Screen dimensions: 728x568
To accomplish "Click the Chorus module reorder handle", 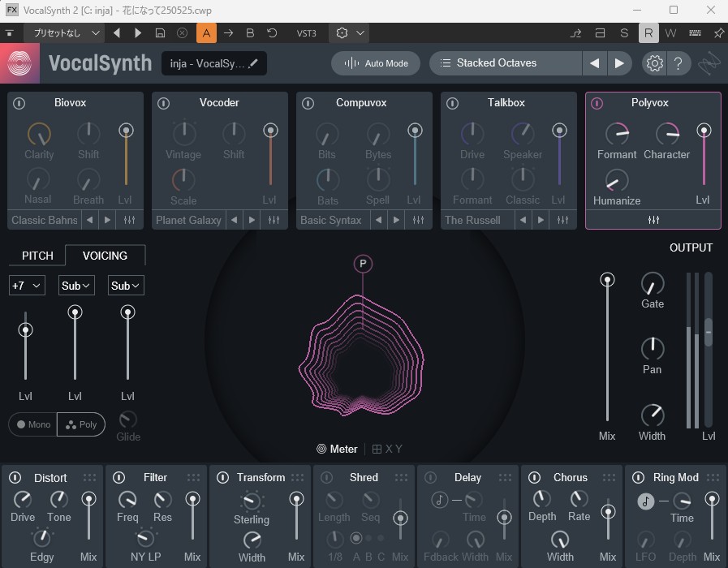I will point(610,477).
